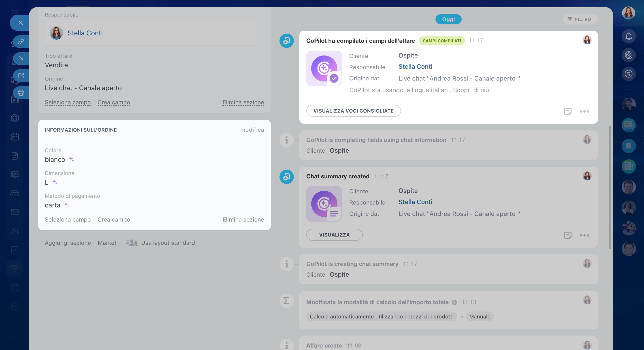Click the copy link icon on side tab
This screenshot has height=350, width=644.
[x=21, y=41]
